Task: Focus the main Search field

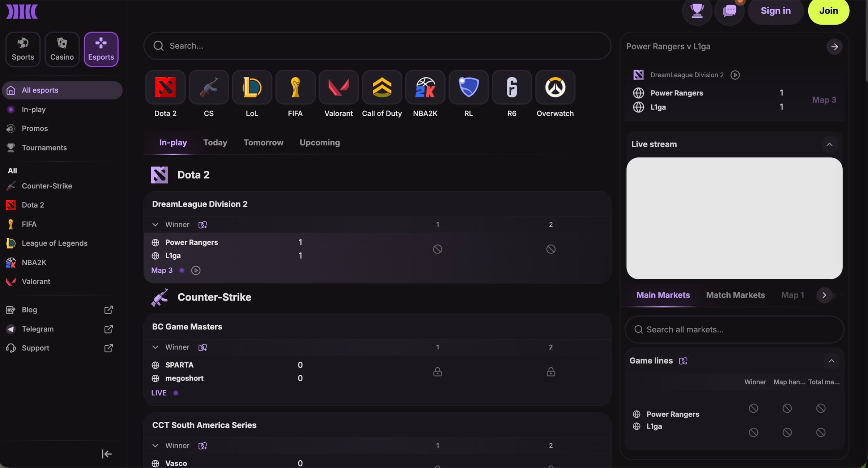Action: tap(377, 46)
